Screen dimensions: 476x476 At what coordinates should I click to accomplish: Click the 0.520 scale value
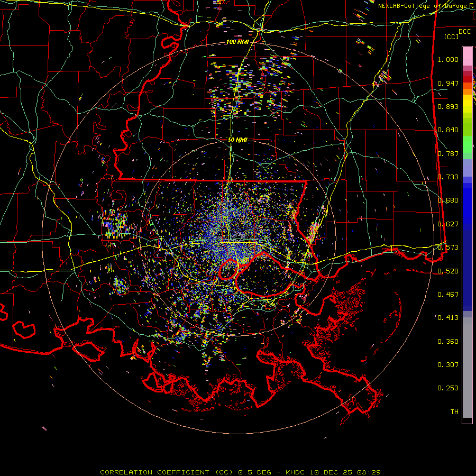point(448,271)
